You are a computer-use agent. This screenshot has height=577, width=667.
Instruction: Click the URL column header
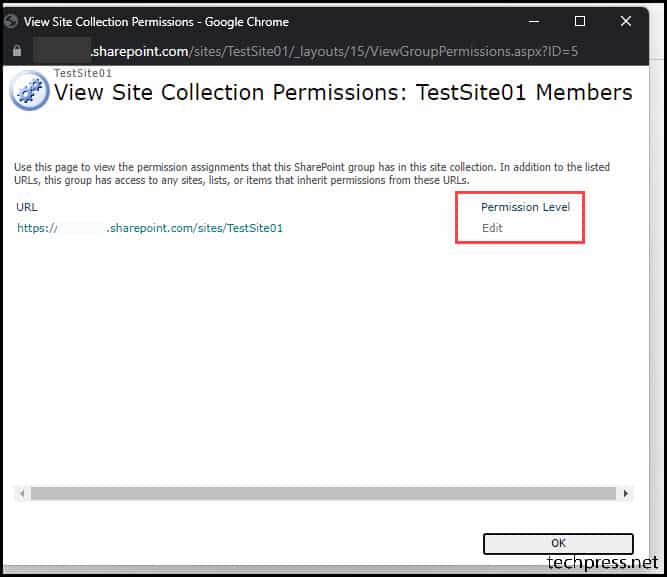[27, 207]
